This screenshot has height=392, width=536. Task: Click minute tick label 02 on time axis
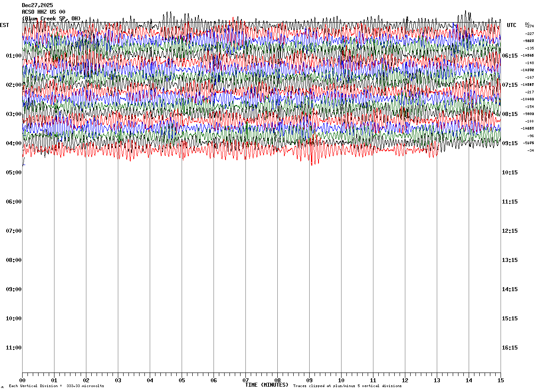coord(86,380)
